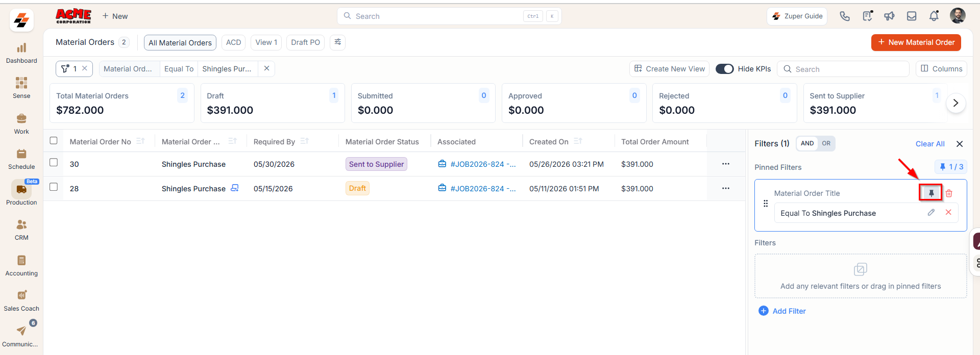The height and width of the screenshot is (355, 980).
Task: Open the Sales Coach sidebar item
Action: [21, 300]
